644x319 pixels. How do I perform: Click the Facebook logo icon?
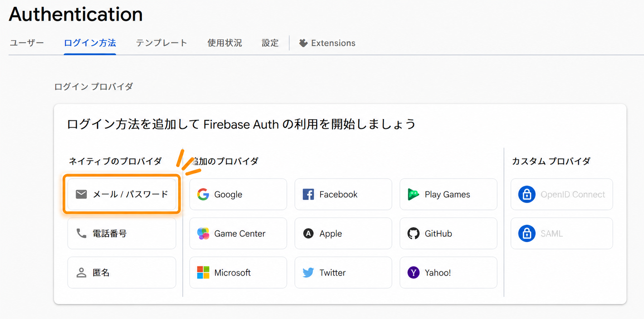pos(308,194)
